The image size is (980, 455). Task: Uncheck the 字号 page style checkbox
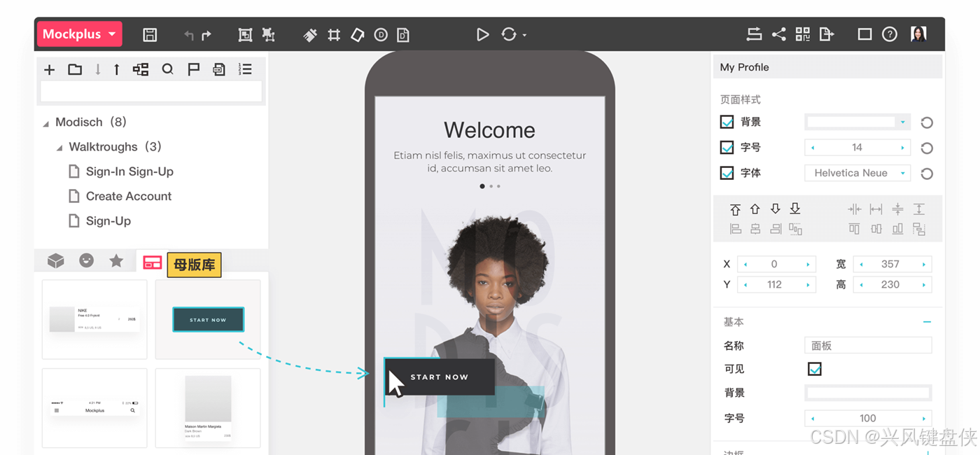(x=727, y=147)
